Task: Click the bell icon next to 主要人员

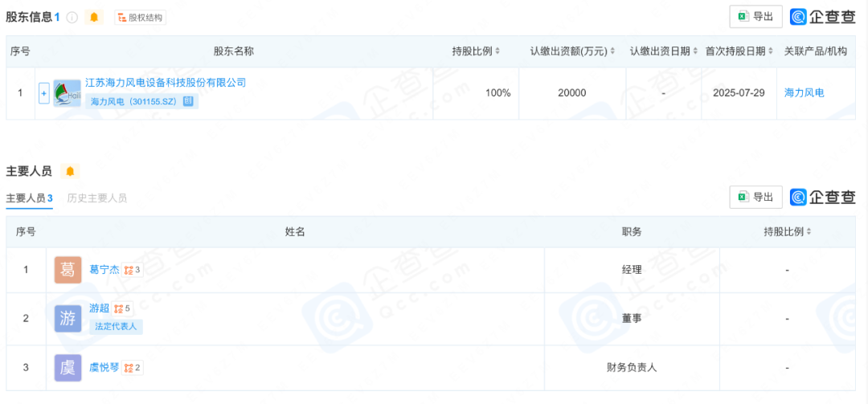Action: click(x=70, y=171)
